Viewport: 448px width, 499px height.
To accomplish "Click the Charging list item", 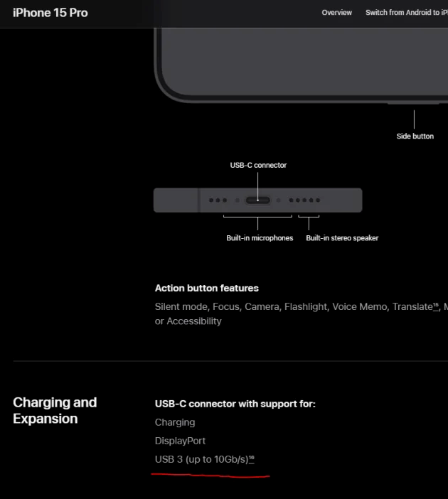I will [175, 422].
